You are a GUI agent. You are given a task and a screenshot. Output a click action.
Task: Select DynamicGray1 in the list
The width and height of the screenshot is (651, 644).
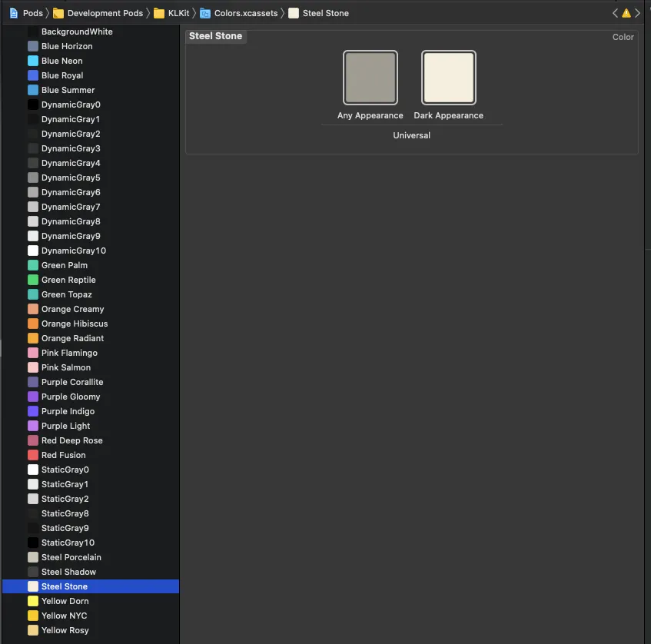coord(91,119)
